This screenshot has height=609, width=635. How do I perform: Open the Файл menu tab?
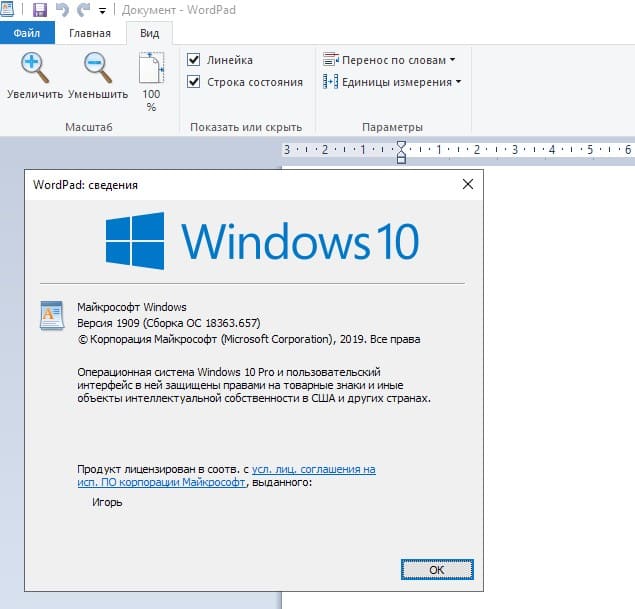[27, 33]
